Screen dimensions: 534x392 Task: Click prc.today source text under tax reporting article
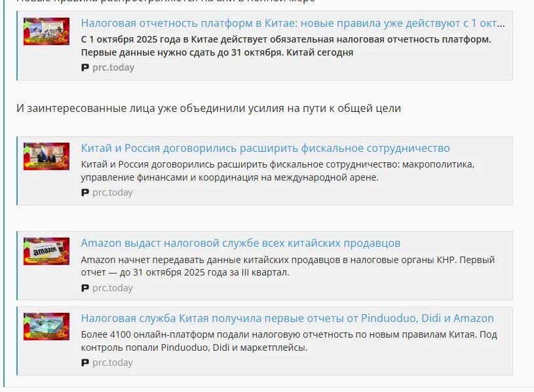tap(113, 67)
